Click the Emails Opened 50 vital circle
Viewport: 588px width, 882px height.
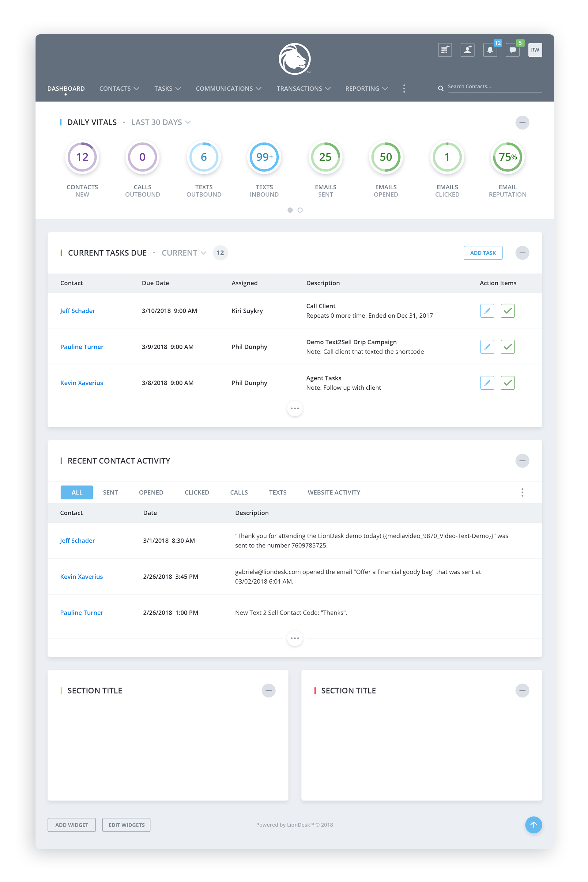(x=386, y=157)
